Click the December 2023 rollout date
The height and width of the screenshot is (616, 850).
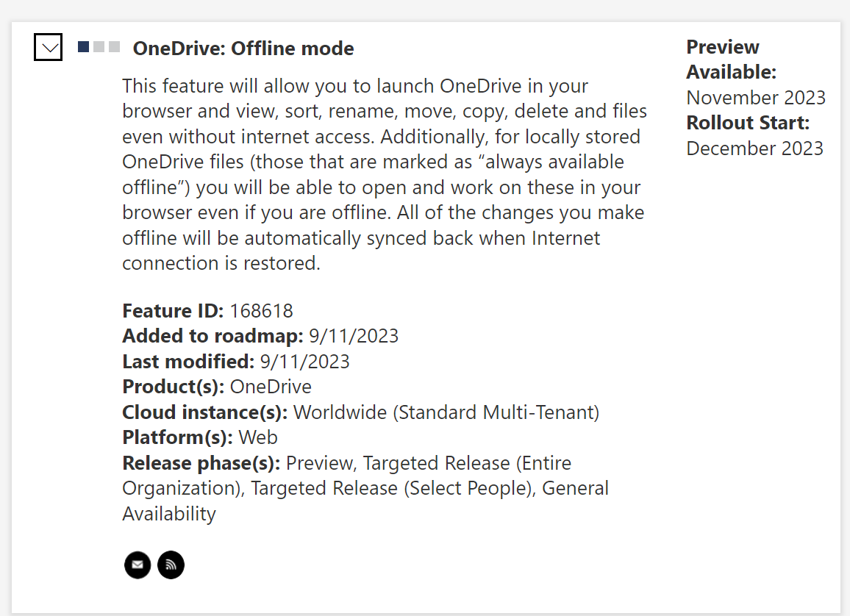point(754,148)
